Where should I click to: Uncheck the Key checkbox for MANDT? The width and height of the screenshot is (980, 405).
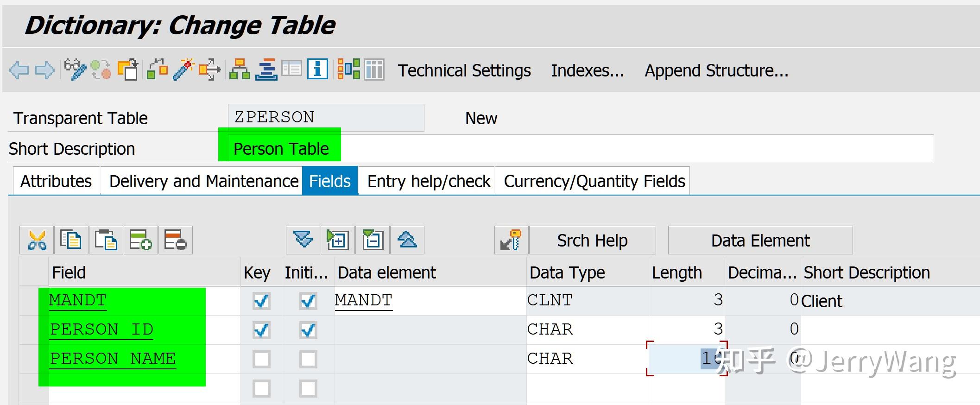pyautogui.click(x=261, y=301)
